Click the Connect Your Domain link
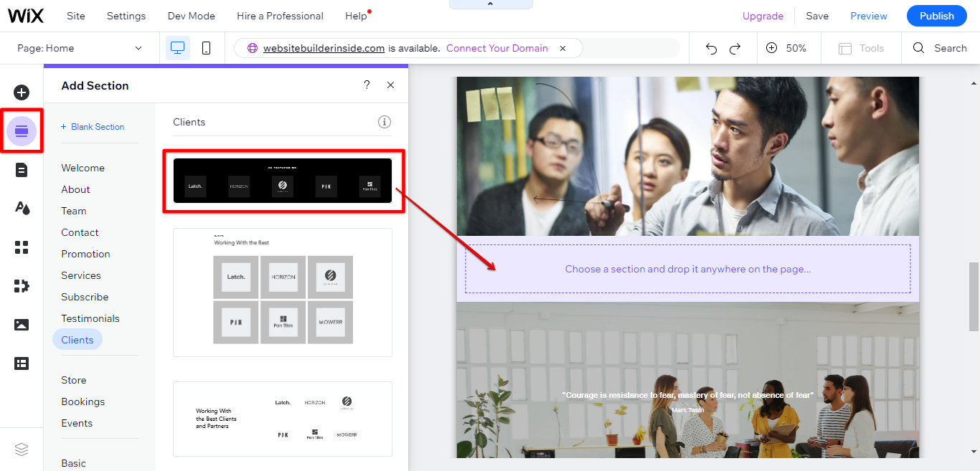Image resolution: width=980 pixels, height=471 pixels. coord(496,48)
